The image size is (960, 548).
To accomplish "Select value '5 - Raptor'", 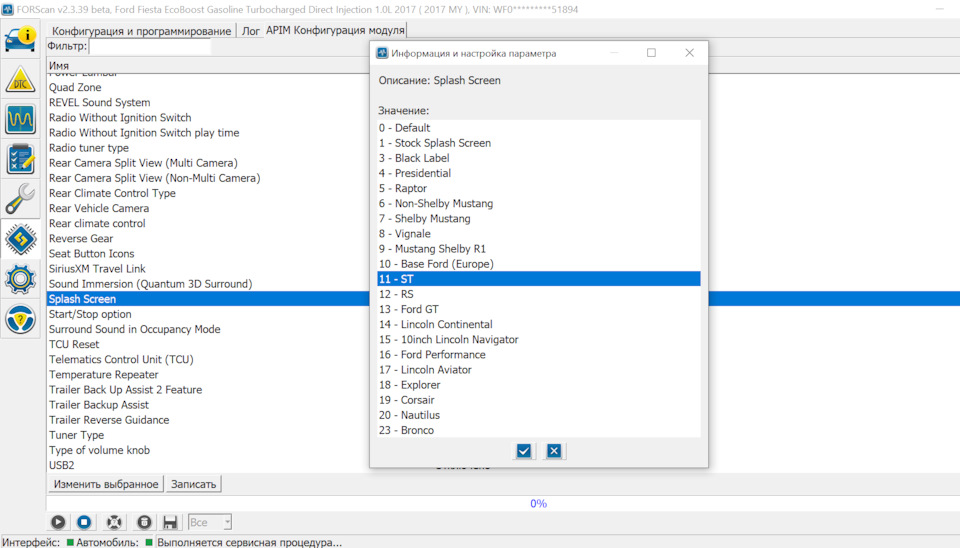I will click(539, 188).
